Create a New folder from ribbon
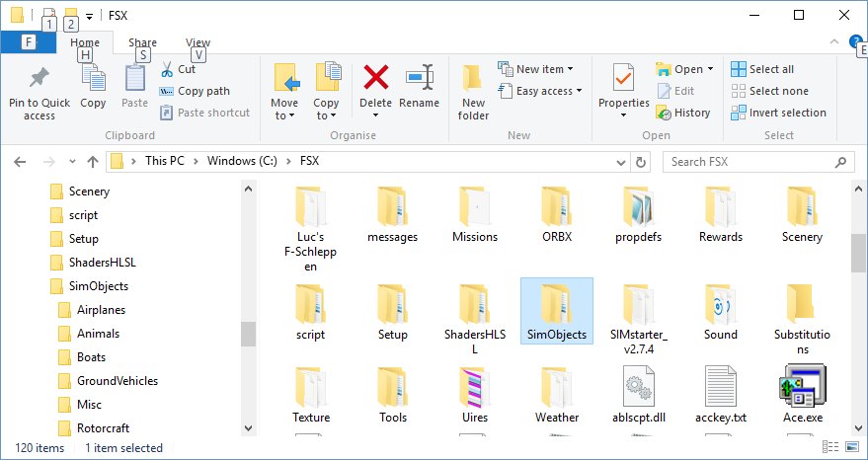This screenshot has height=460, width=868. click(473, 93)
